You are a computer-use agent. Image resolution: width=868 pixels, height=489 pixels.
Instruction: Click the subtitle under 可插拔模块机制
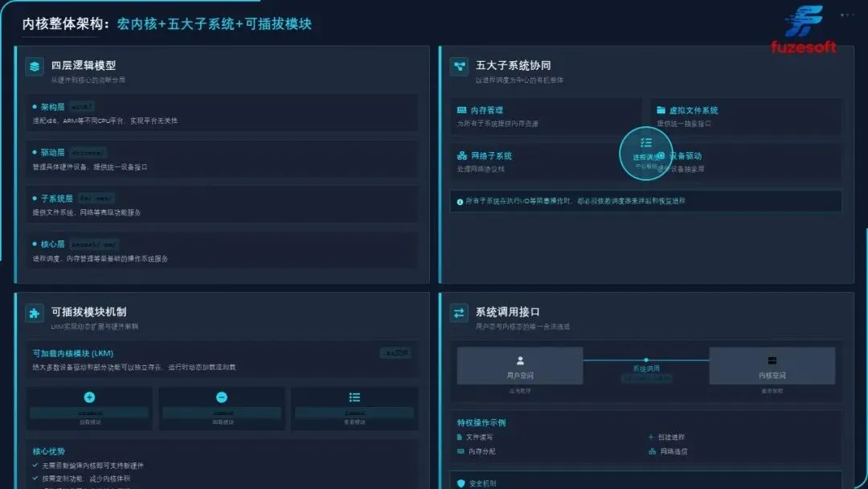pos(95,327)
